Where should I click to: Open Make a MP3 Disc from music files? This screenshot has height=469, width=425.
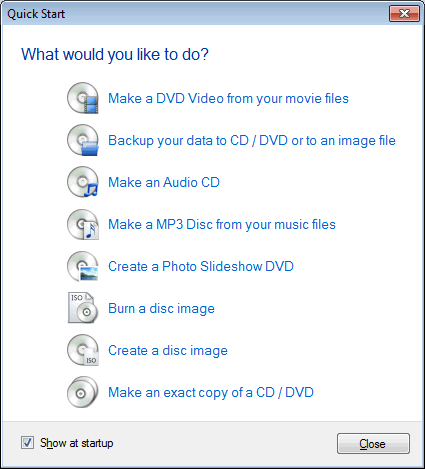(x=222, y=225)
